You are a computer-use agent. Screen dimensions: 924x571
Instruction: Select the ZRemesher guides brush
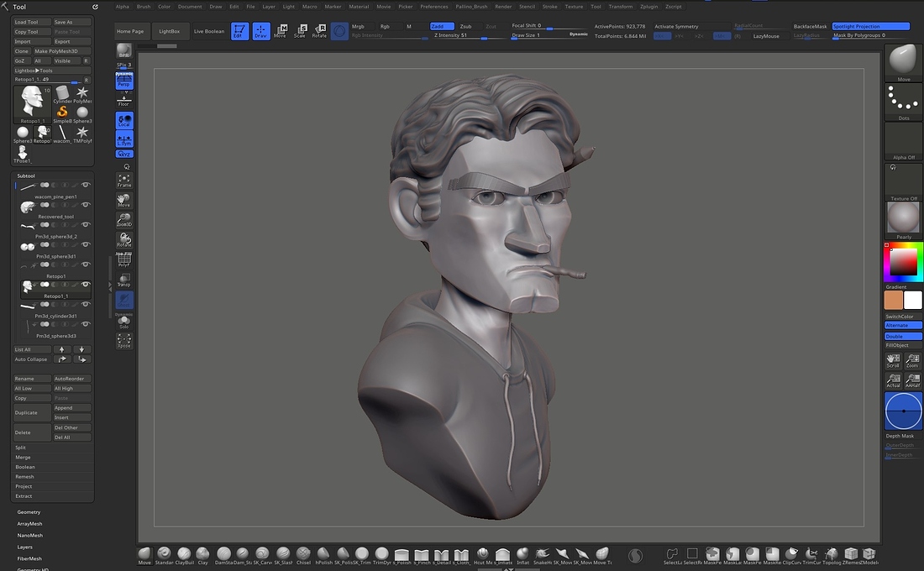pos(851,554)
